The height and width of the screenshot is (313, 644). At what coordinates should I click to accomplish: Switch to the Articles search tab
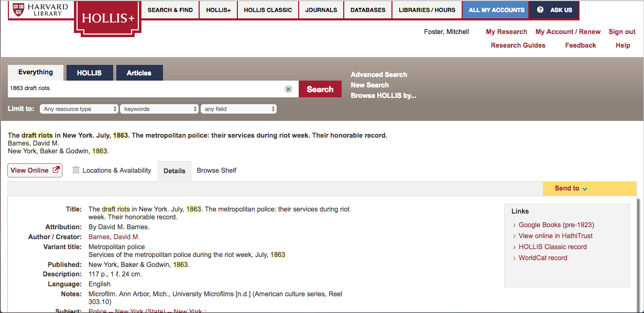coord(139,73)
